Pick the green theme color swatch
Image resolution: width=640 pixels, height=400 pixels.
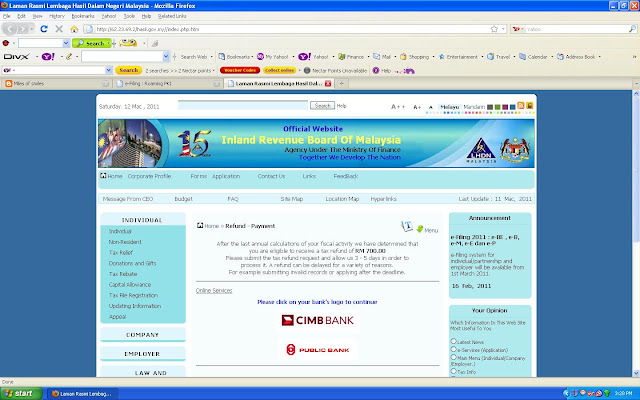497,107
